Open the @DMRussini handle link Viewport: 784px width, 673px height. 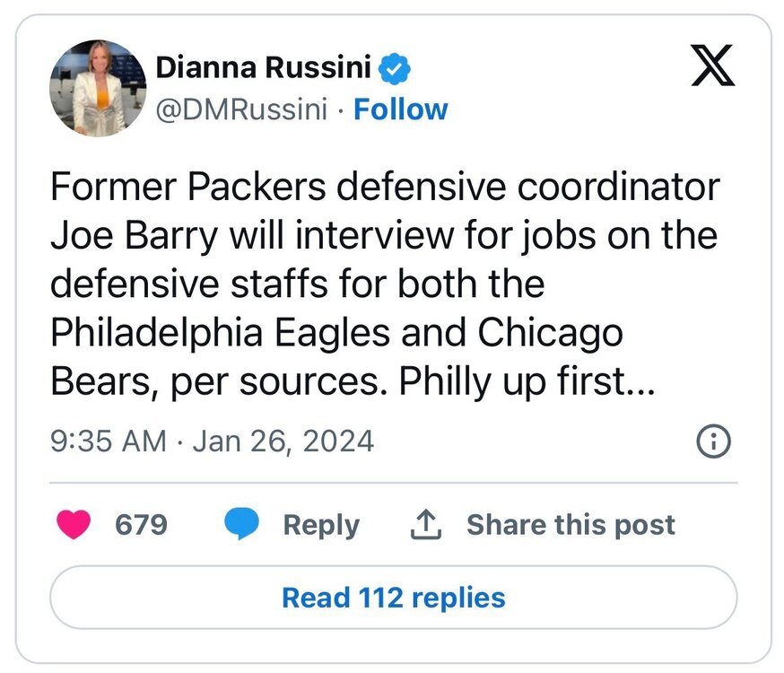(241, 109)
